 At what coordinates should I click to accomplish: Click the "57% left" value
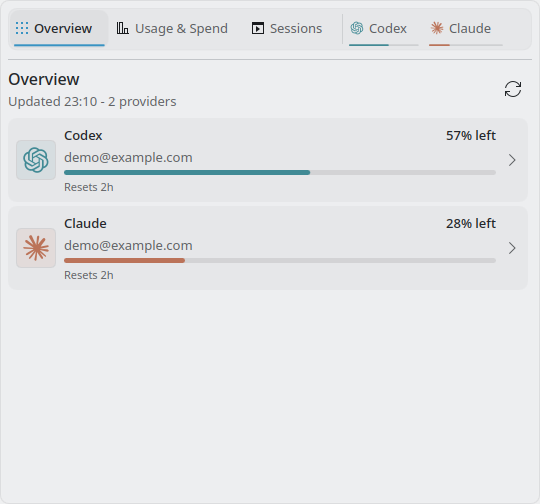coord(471,135)
